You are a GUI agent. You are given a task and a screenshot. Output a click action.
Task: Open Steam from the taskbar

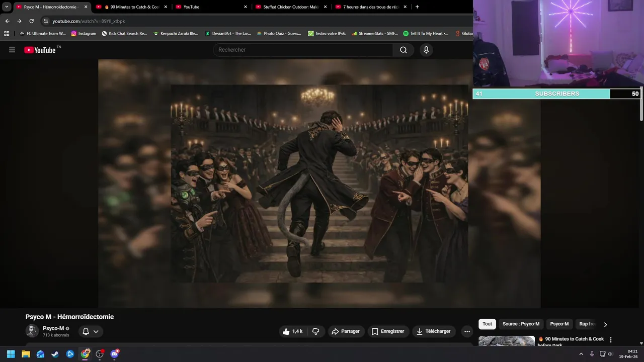tap(55, 354)
